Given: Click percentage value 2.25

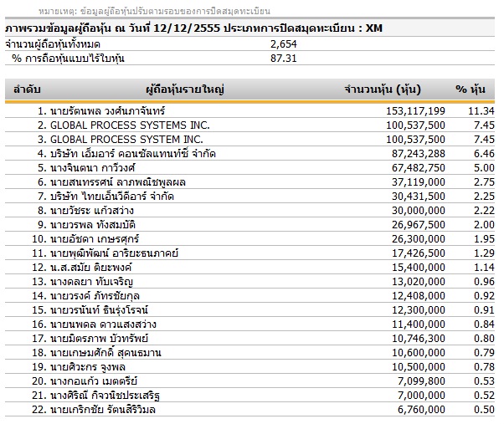Looking at the screenshot, I should [484, 197].
